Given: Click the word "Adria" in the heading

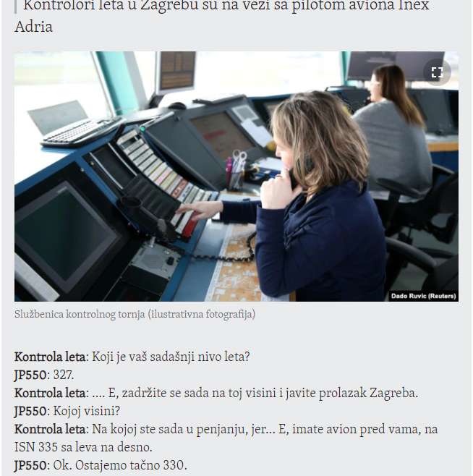Looking at the screenshot, I should (x=33, y=27).
